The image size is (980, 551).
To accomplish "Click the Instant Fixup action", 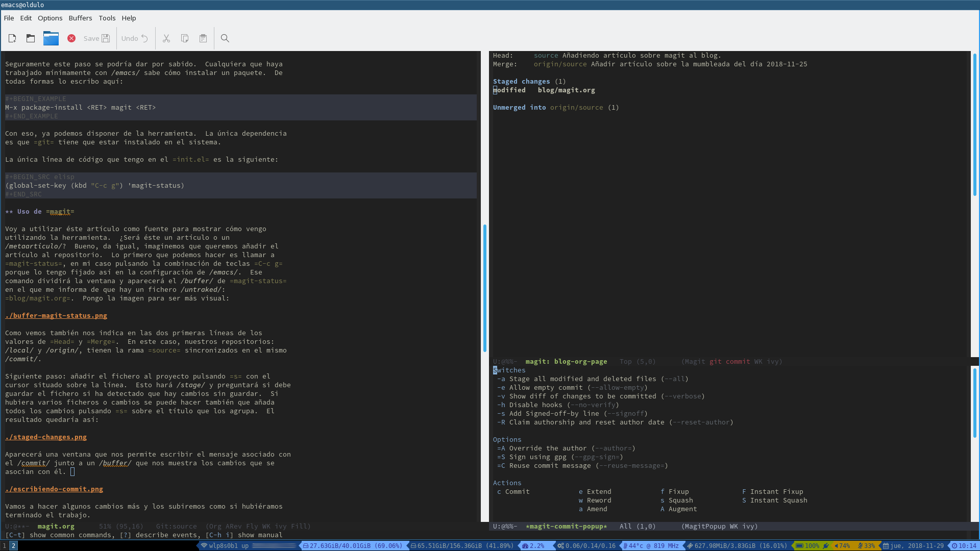I will (x=773, y=492).
